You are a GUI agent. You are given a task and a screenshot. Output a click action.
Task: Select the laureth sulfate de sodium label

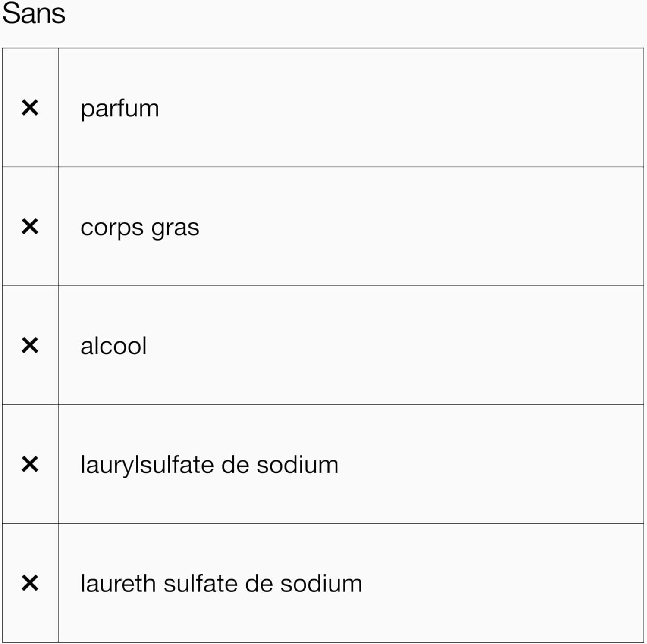click(221, 584)
